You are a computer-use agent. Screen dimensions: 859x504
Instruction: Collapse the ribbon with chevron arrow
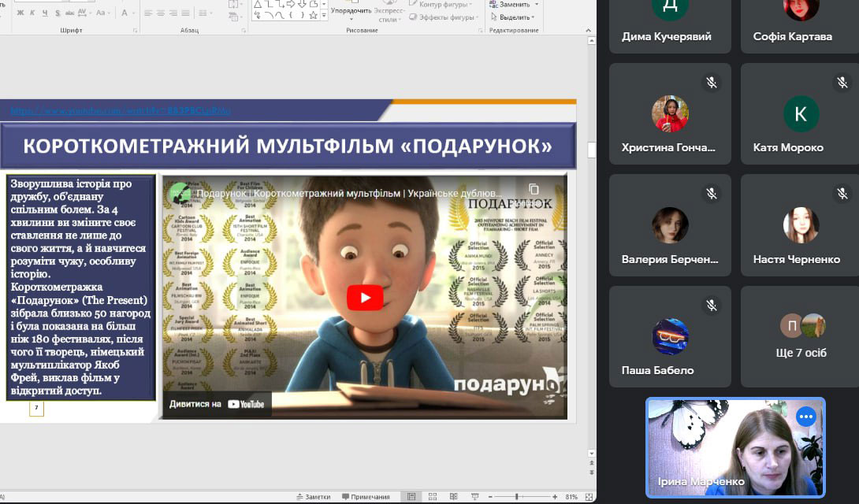[588, 31]
